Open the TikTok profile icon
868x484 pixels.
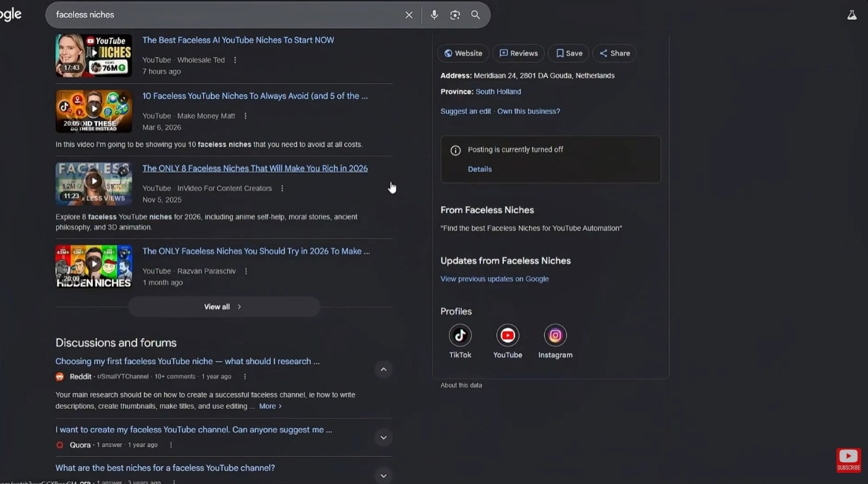coord(460,335)
